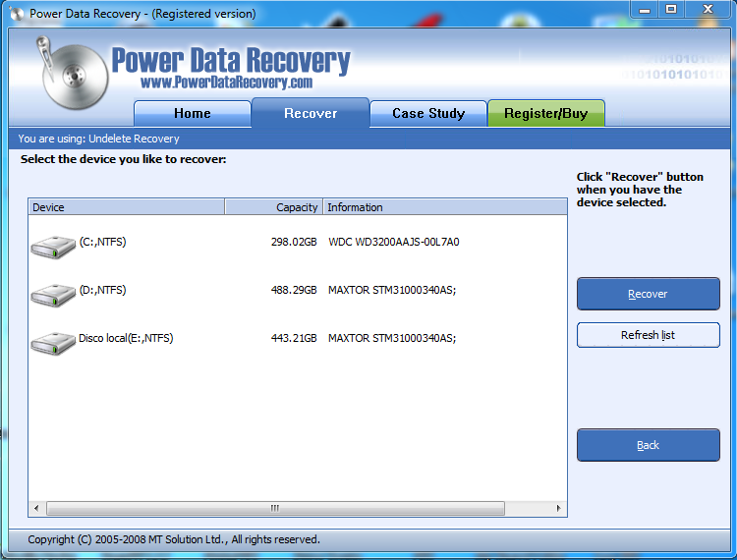Click the D: drive disk icon

click(x=53, y=295)
